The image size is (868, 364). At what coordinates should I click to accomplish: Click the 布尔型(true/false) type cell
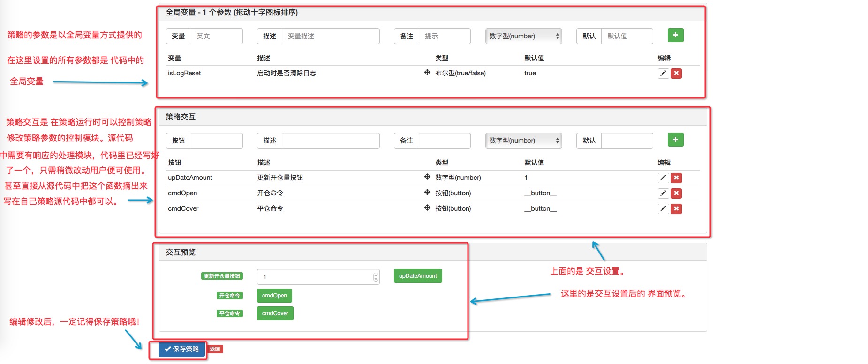click(x=460, y=73)
